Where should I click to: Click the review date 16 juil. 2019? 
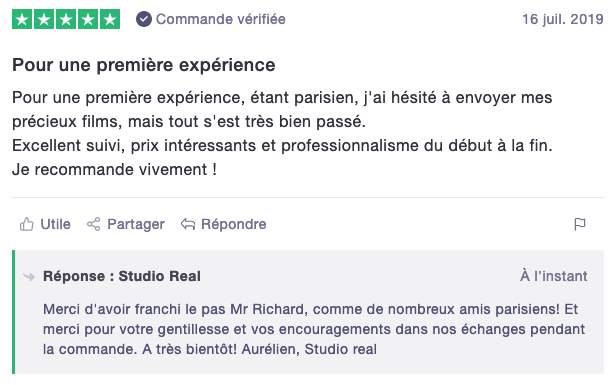tap(563, 19)
